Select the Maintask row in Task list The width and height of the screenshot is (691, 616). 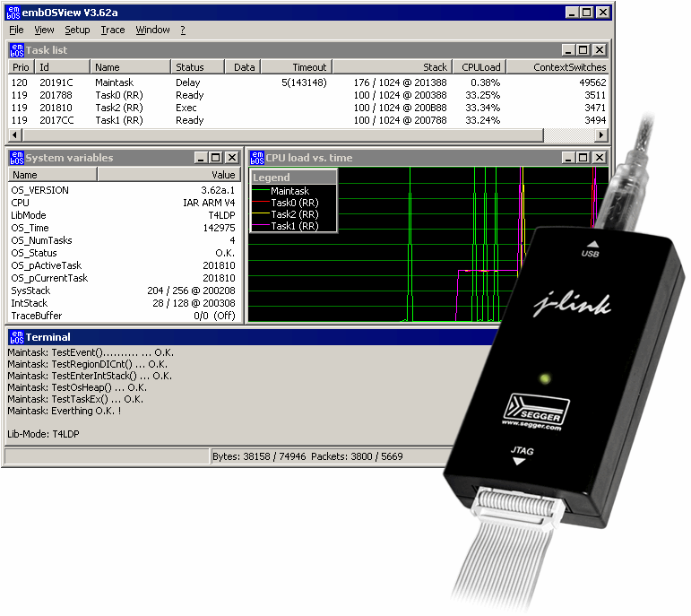[x=308, y=82]
